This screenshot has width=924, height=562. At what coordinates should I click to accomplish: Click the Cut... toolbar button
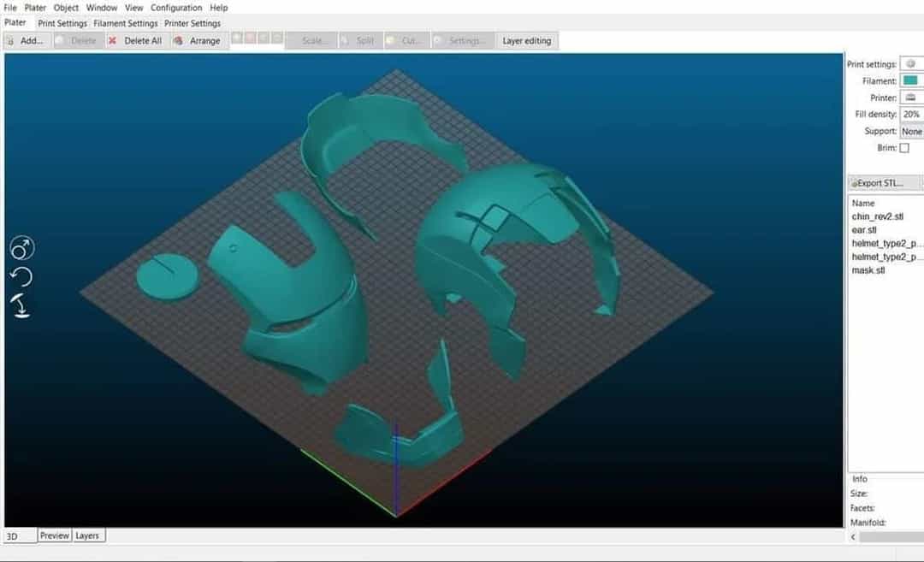pyautogui.click(x=406, y=41)
